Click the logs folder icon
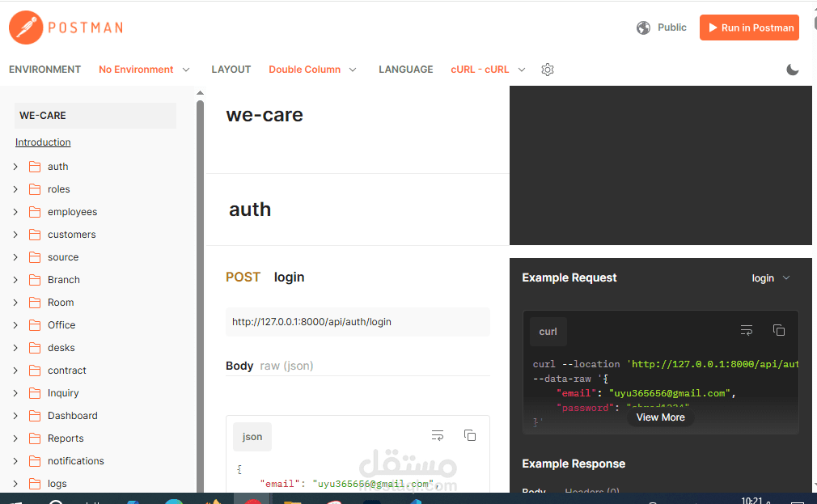 [35, 484]
